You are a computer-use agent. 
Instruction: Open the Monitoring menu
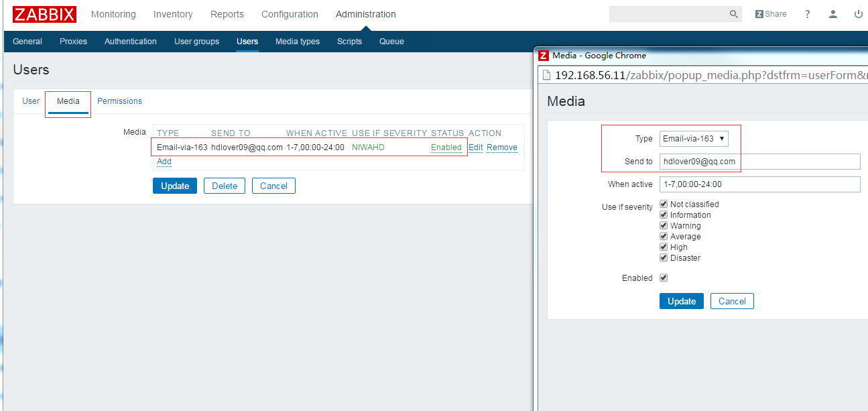(x=113, y=14)
